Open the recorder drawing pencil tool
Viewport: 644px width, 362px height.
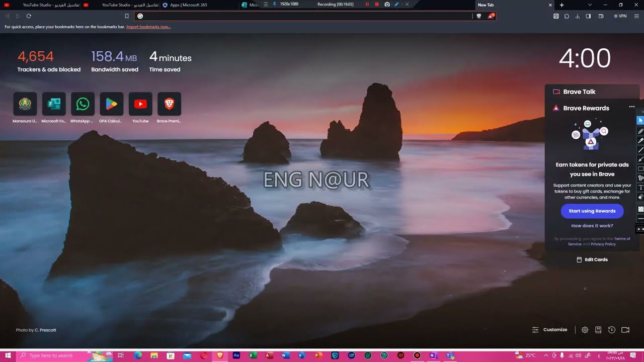397,4
